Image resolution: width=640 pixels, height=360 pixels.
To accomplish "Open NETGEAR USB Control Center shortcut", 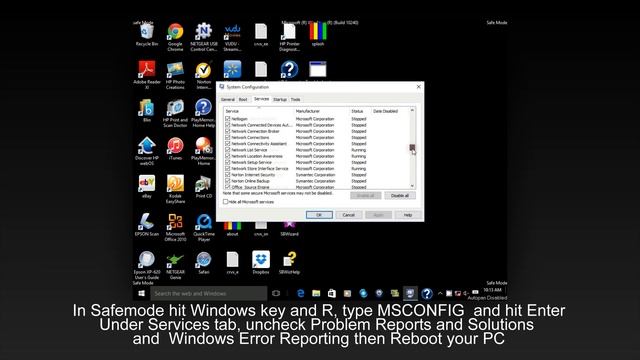I will point(204,37).
